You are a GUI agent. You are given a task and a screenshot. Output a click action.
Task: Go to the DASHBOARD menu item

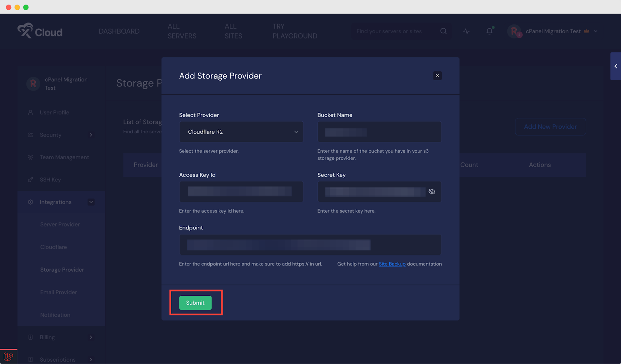click(119, 31)
